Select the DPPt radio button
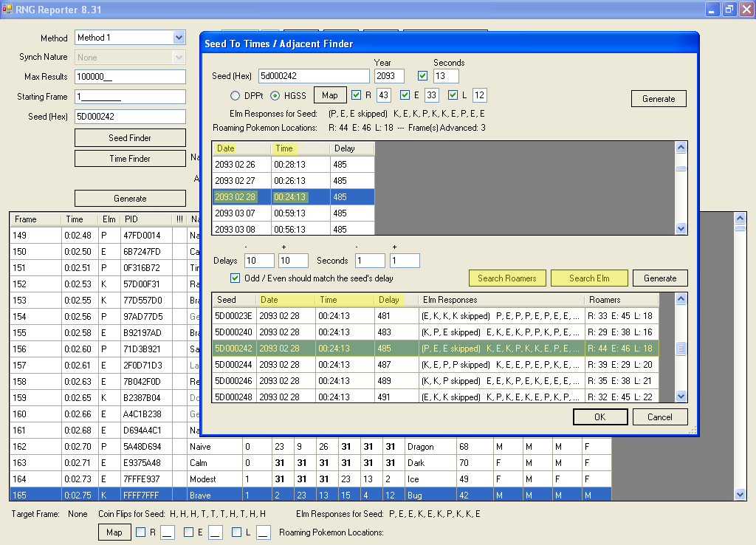 point(236,95)
